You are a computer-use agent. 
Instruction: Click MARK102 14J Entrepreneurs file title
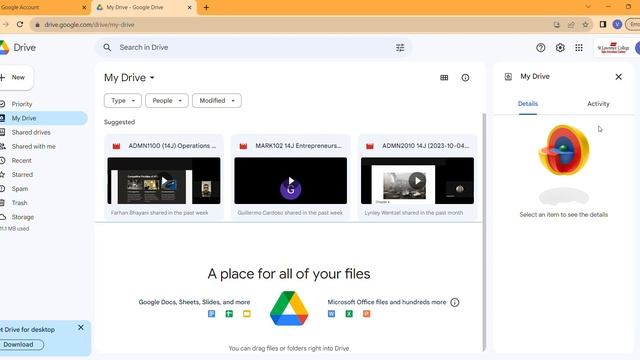tap(298, 146)
